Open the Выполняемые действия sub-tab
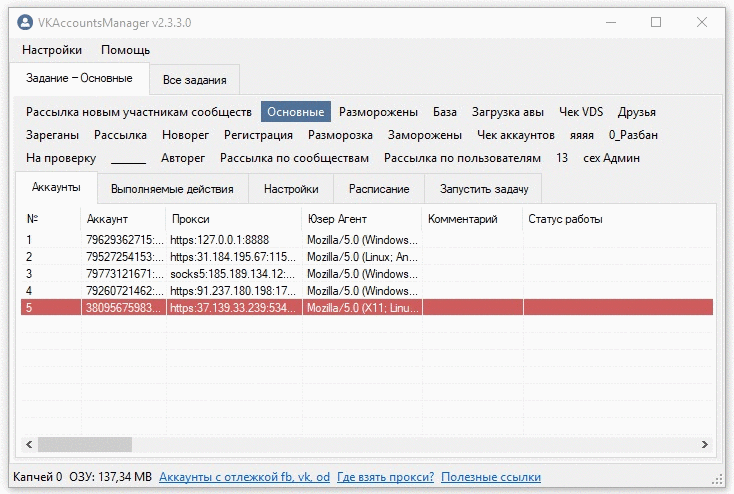This screenshot has width=734, height=494. coord(172,189)
